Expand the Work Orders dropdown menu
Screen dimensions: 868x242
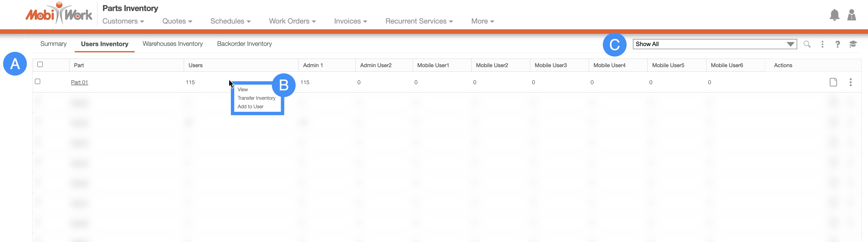click(292, 21)
